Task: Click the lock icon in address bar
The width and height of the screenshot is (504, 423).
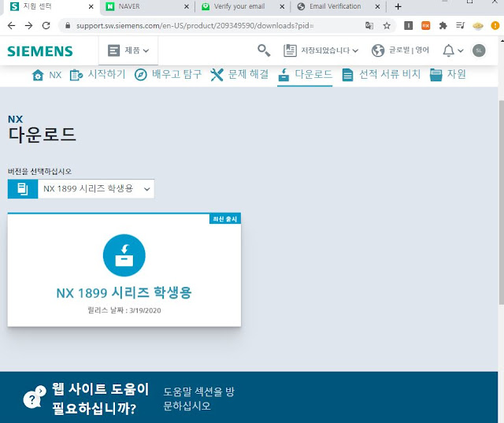Action: click(x=68, y=26)
